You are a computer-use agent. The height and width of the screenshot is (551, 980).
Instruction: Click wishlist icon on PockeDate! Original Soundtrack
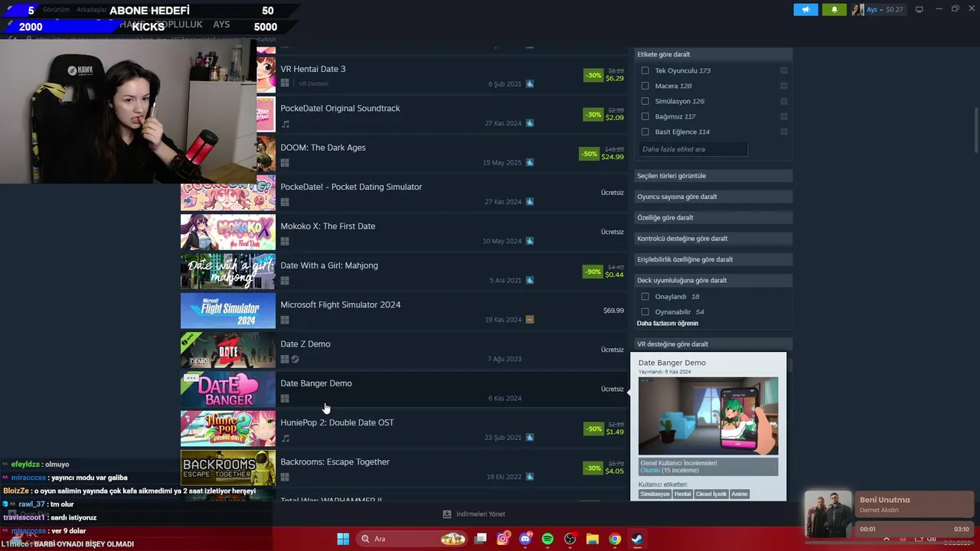530,123
